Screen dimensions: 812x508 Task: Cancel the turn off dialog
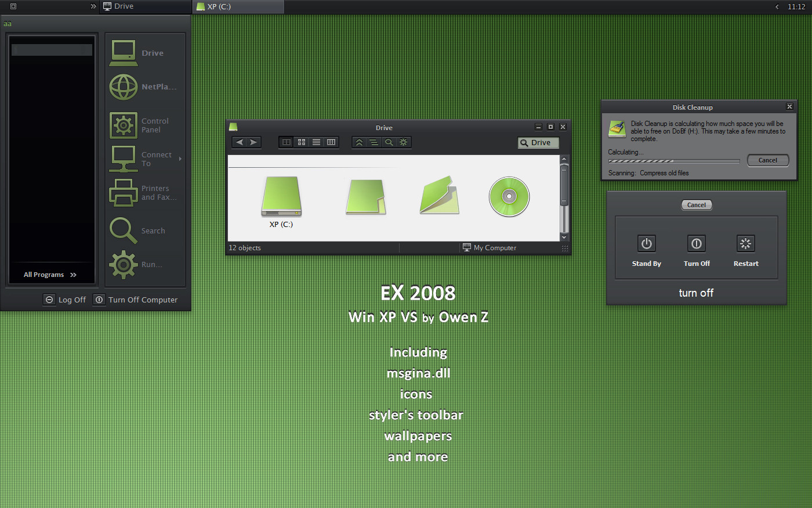[697, 205]
